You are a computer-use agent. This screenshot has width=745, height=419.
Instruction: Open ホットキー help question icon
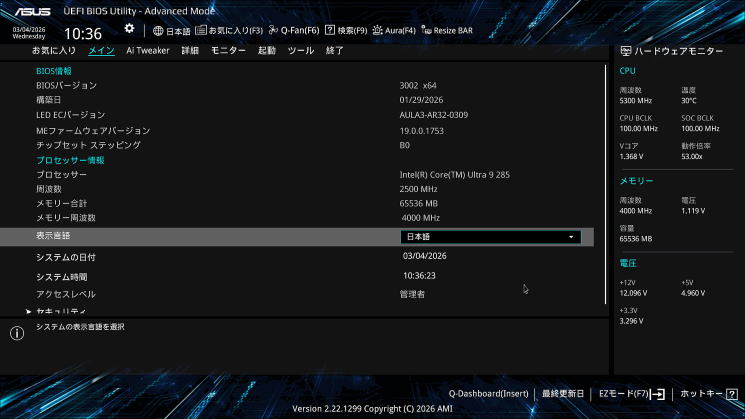click(732, 394)
